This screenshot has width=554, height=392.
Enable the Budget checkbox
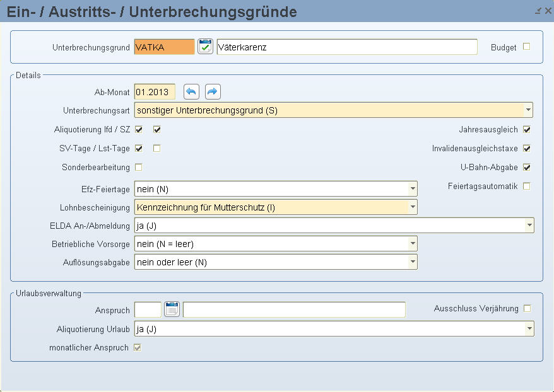tap(526, 47)
